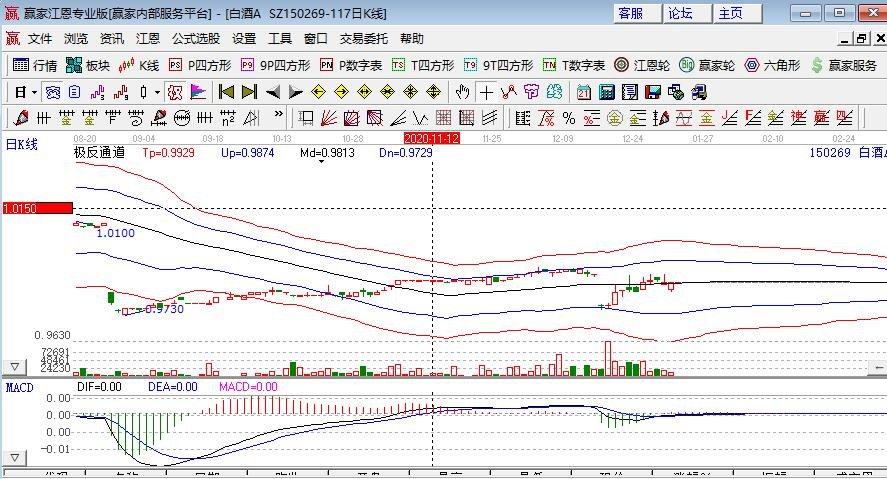Jump to last bar with skip-forward icon

[249, 92]
